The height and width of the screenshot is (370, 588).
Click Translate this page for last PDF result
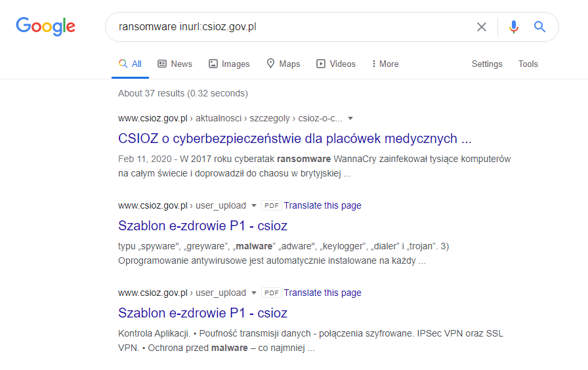[x=322, y=293]
